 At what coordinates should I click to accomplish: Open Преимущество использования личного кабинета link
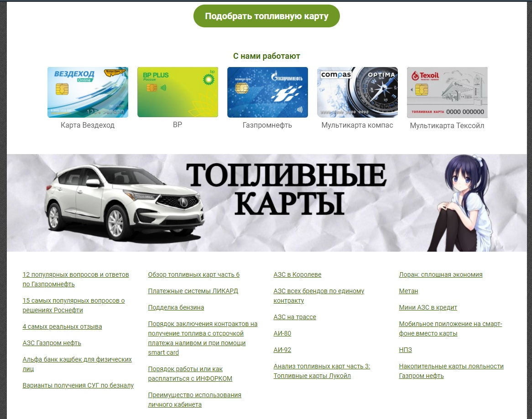194,400
